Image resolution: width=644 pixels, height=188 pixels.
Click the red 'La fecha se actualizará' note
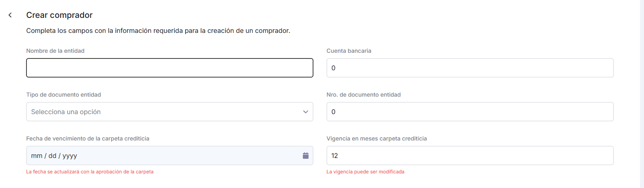click(90, 172)
